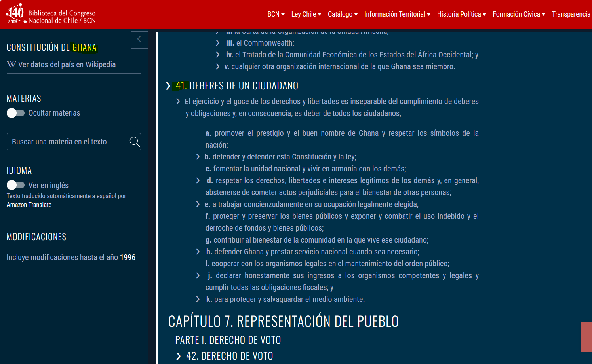Screen dimensions: 592x364
Task: Click text 'a. promover el prestigio' item
Action: click(x=342, y=139)
